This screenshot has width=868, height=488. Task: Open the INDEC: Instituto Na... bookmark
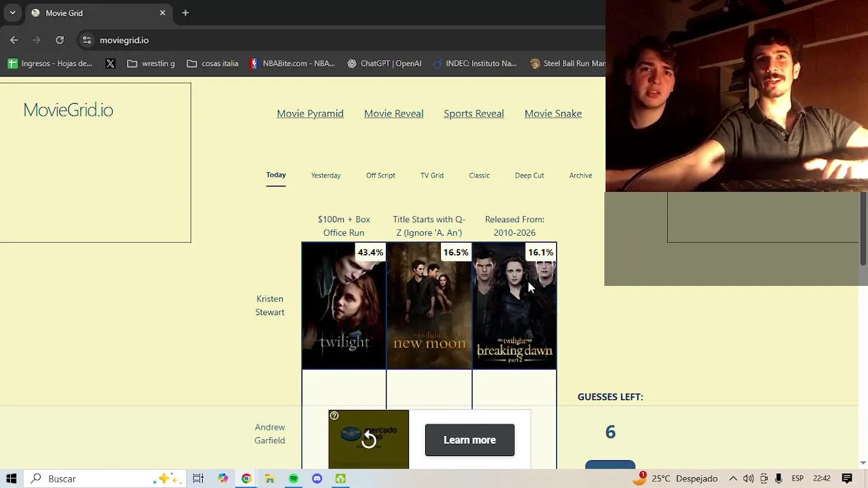click(475, 64)
